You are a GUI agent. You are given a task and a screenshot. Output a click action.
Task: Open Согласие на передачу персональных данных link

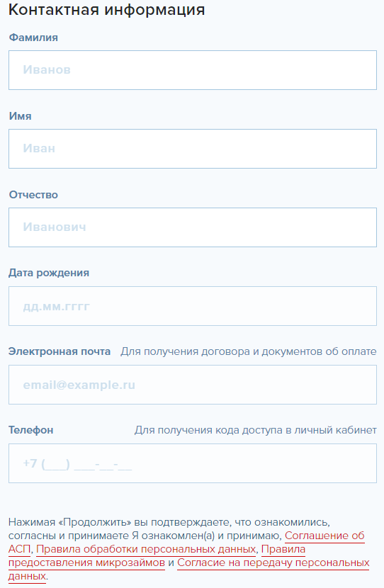coord(273,563)
